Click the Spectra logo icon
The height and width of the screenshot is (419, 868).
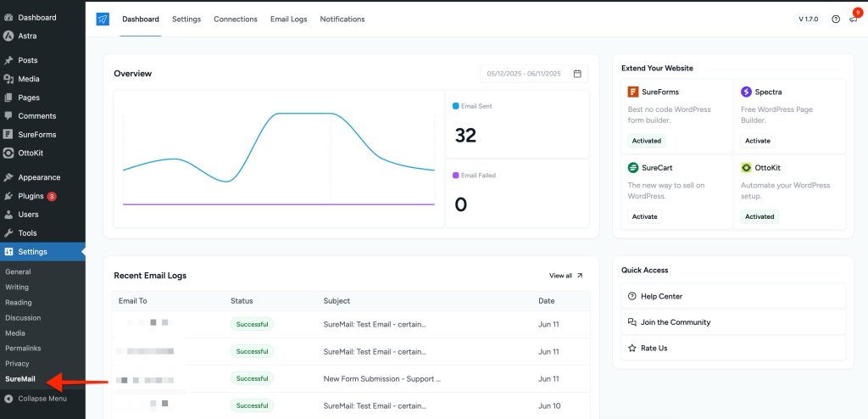click(x=746, y=92)
